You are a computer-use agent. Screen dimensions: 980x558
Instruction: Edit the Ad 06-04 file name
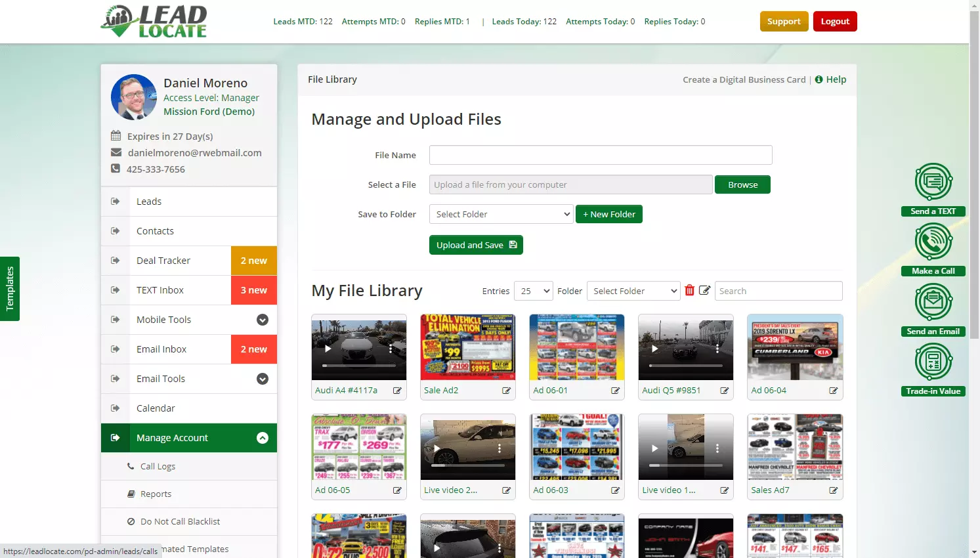(x=833, y=391)
